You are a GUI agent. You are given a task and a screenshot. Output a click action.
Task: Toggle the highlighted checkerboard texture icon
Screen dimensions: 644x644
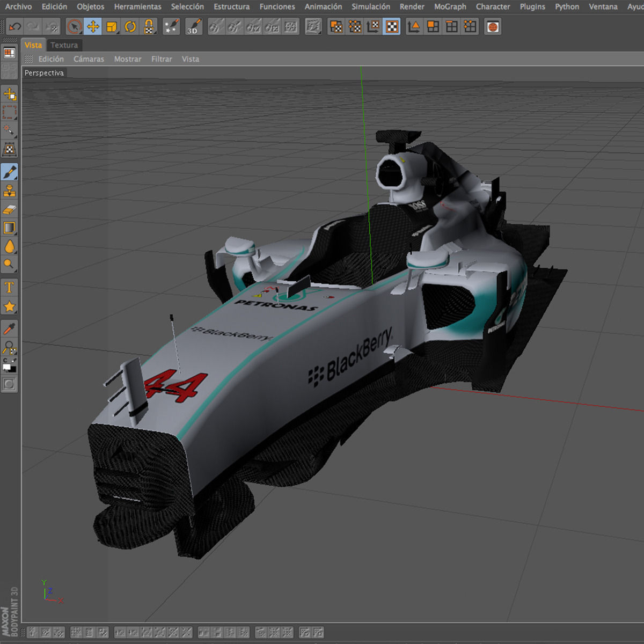[x=392, y=26]
